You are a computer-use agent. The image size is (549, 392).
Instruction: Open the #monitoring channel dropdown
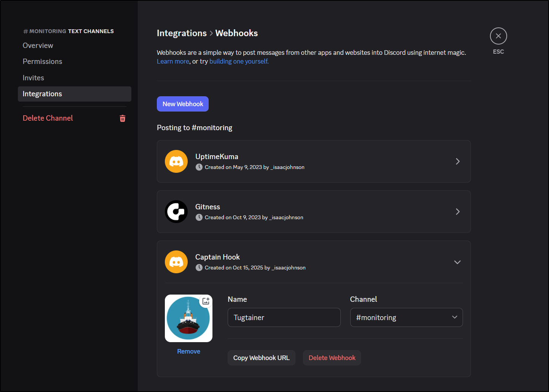(x=406, y=317)
